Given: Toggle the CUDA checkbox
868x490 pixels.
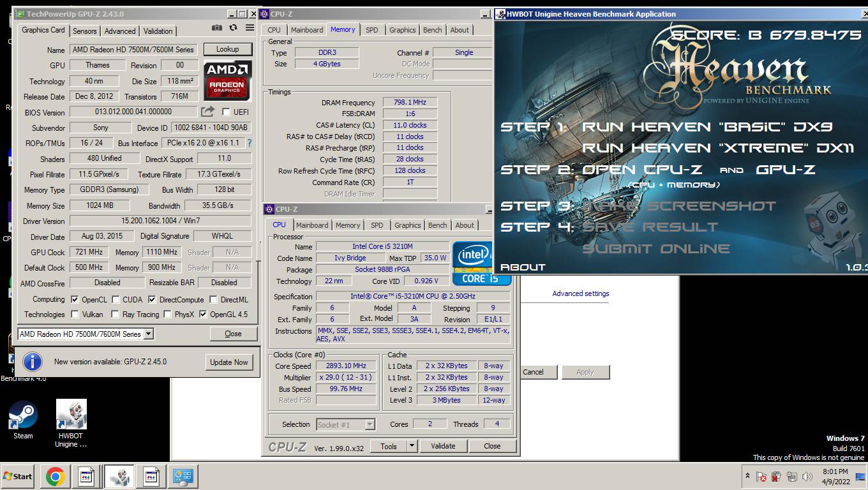Looking at the screenshot, I should pos(115,299).
